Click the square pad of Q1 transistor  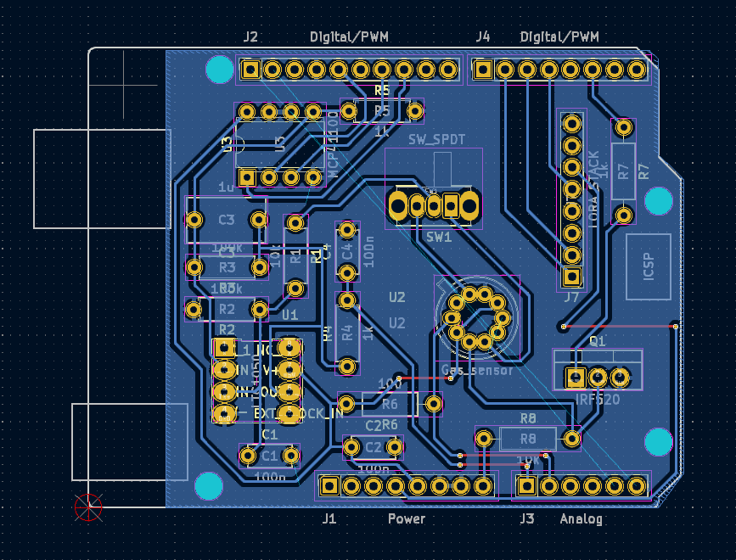(576, 377)
